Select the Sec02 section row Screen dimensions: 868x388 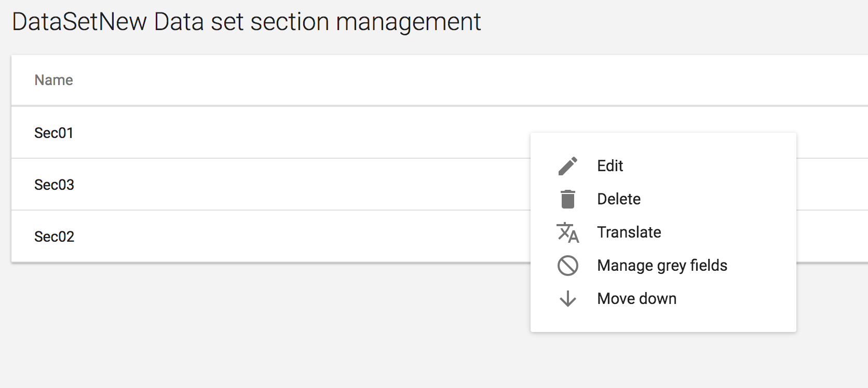click(54, 237)
